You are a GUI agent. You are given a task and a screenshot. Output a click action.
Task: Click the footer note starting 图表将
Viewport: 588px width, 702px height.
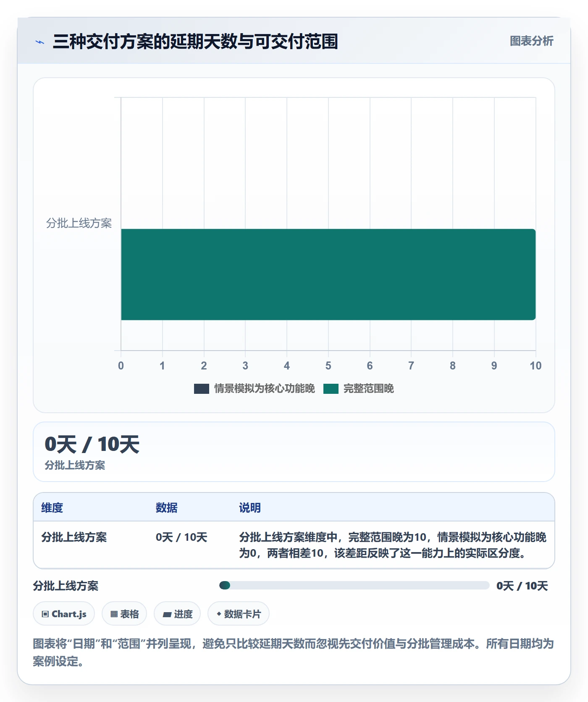pos(294,652)
